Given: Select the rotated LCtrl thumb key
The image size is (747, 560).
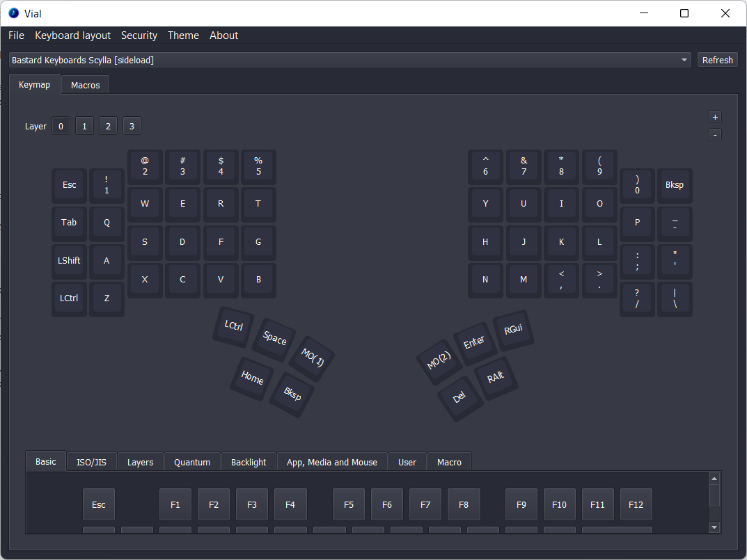Looking at the screenshot, I should coord(233,326).
